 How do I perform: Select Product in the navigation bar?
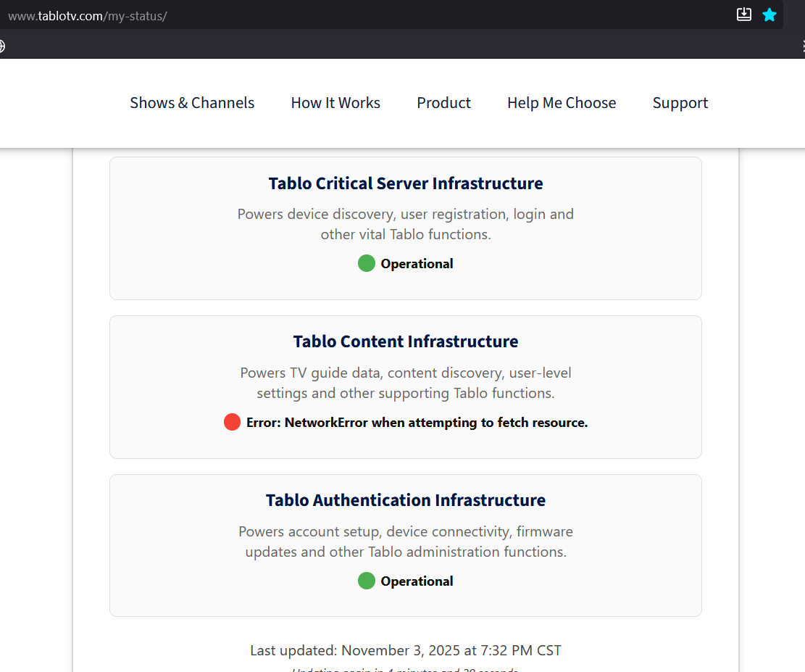tap(443, 103)
